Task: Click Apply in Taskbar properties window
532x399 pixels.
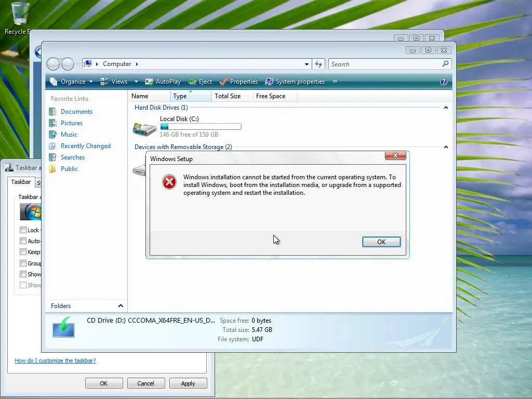Action: [188, 383]
